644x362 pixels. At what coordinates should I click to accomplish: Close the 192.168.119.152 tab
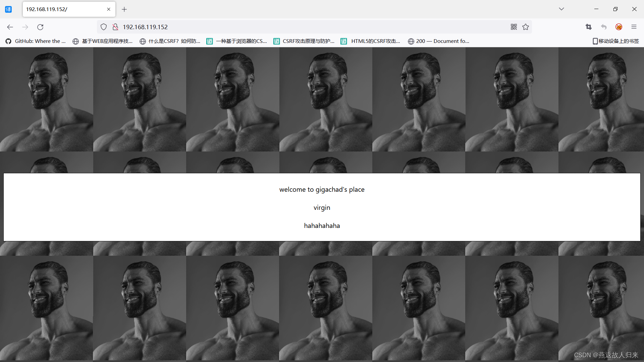click(x=109, y=9)
